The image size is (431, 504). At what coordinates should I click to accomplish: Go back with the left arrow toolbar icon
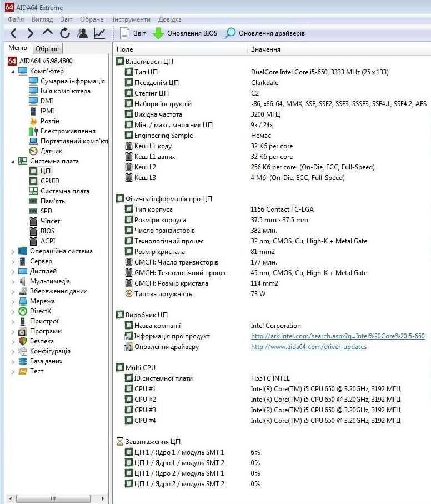tap(13, 33)
